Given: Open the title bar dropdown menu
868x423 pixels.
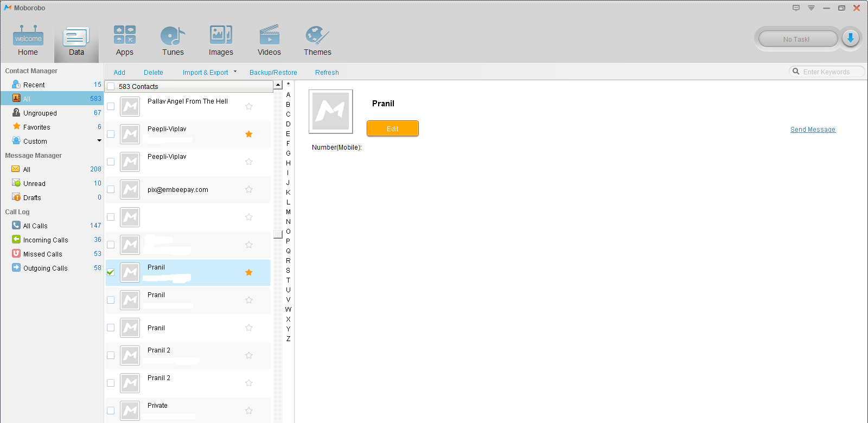Looking at the screenshot, I should coord(811,8).
